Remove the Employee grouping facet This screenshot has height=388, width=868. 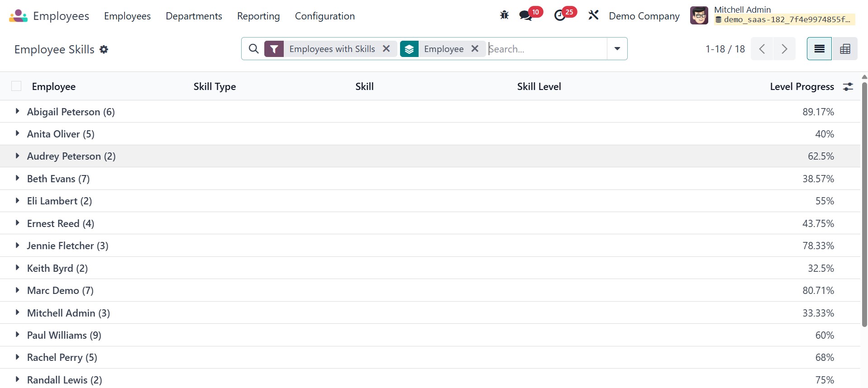pos(475,49)
